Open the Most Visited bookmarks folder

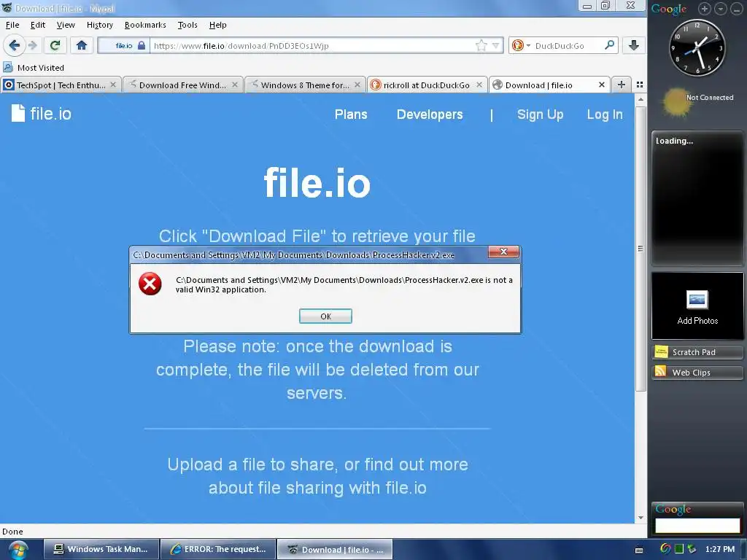[x=34, y=68]
